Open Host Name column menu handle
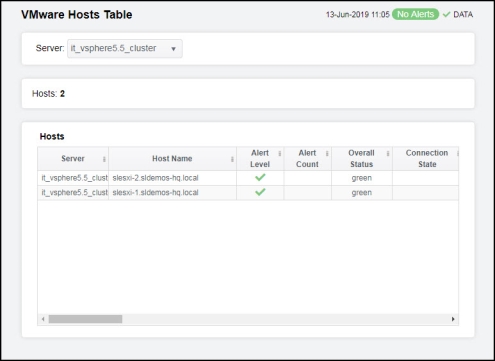Screen dimensions: 495x361 (232, 159)
